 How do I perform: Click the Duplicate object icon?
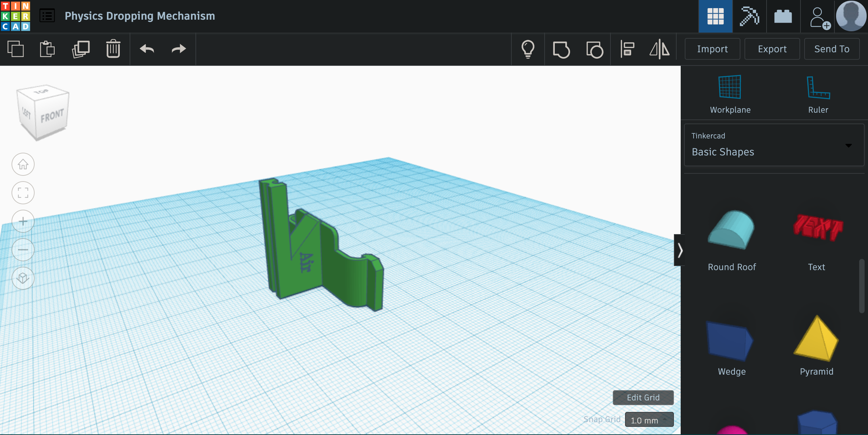[81, 49]
